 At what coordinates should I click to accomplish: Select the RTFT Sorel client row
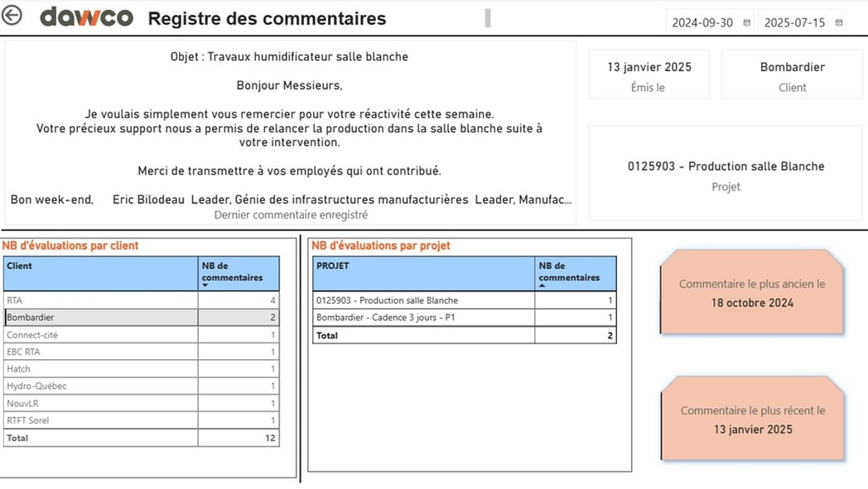pyautogui.click(x=141, y=420)
